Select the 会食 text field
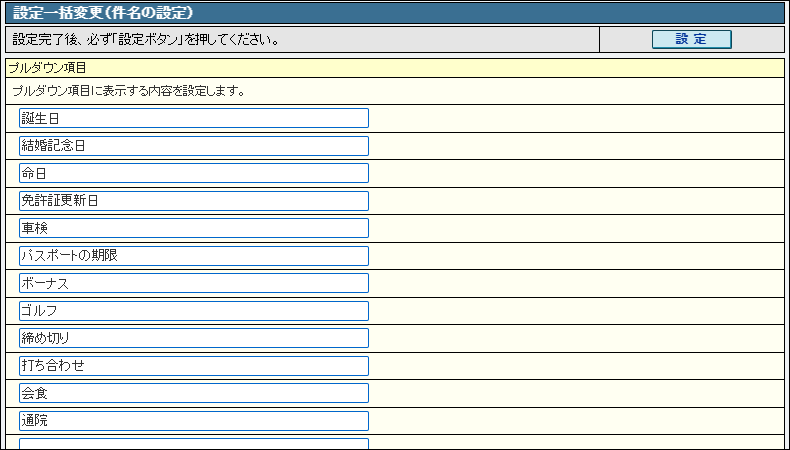The width and height of the screenshot is (790, 450). coord(194,393)
